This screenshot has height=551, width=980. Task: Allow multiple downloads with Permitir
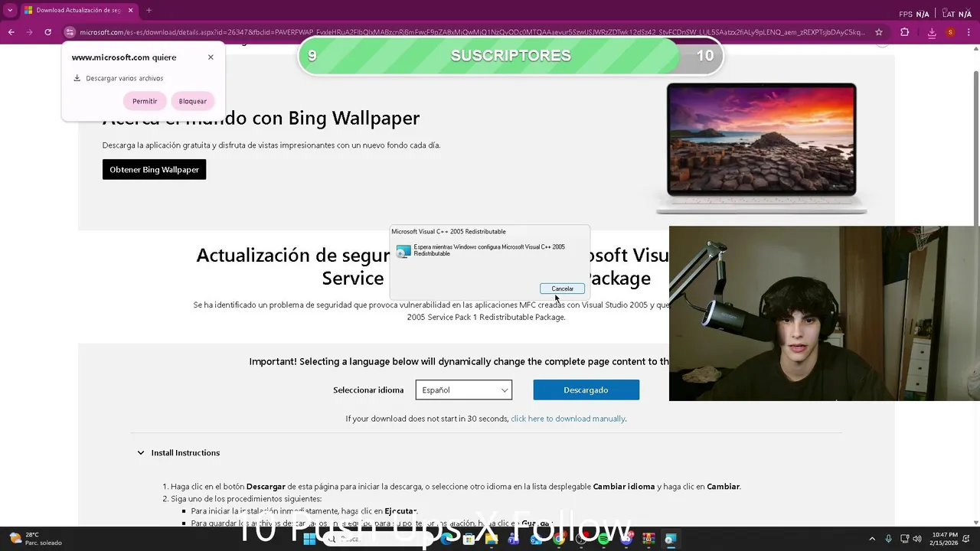145,101
